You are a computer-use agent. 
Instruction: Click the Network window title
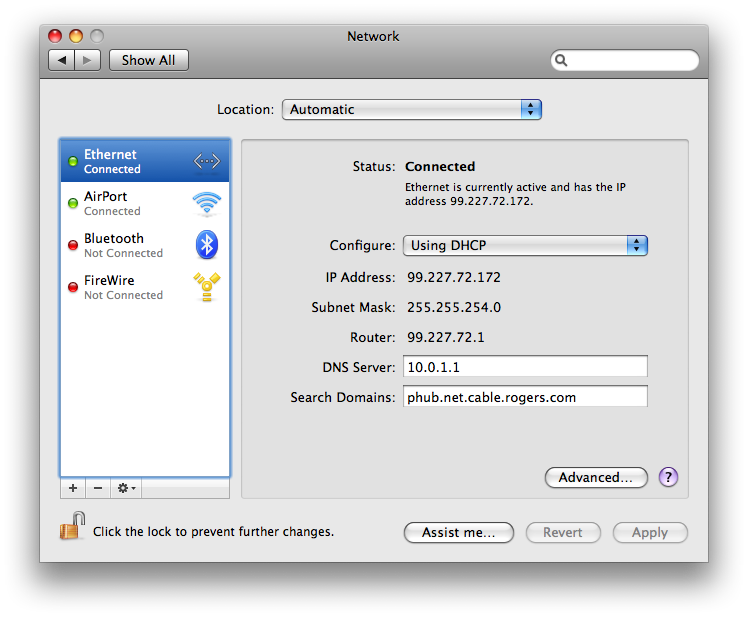[373, 36]
